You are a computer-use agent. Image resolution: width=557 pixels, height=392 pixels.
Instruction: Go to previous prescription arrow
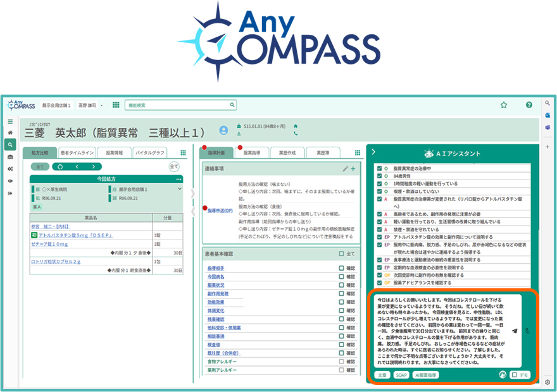click(x=77, y=167)
